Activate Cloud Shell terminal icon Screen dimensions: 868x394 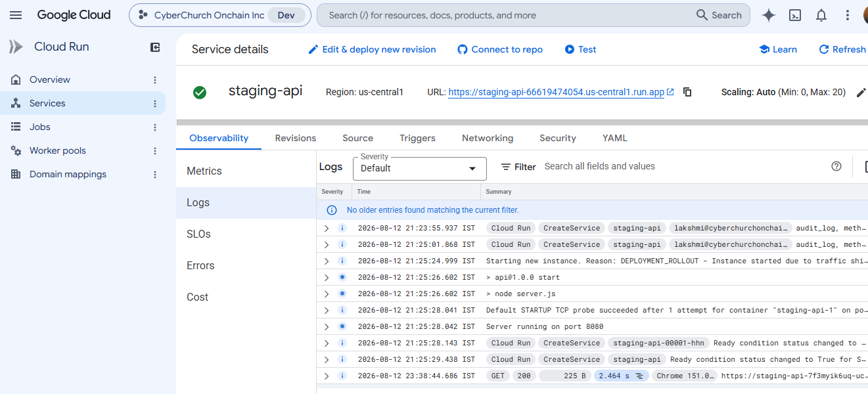click(x=795, y=15)
